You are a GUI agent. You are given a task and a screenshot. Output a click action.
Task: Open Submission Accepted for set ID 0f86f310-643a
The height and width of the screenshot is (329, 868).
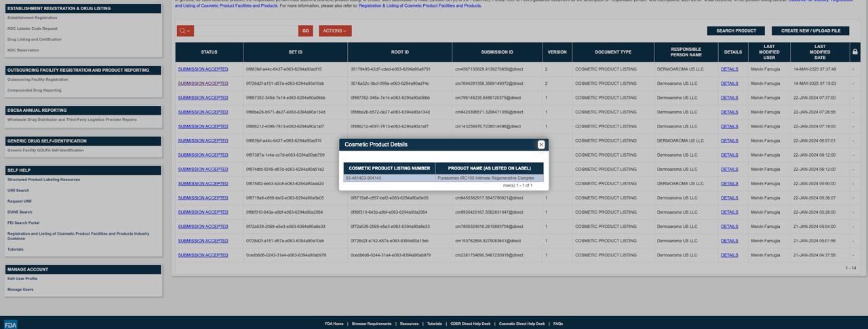[x=203, y=212]
